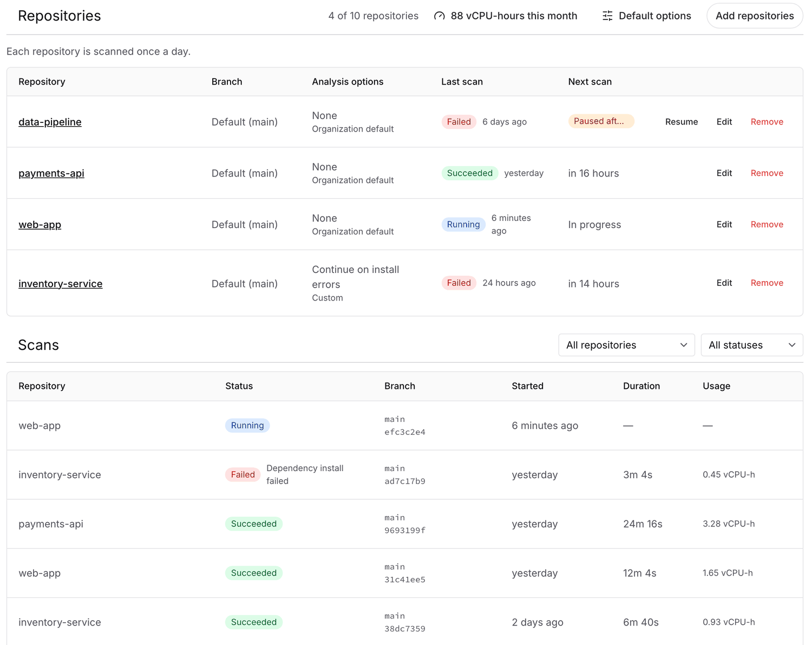Viewport: 812px width, 645px height.
Task: Resume scanning for data-pipeline
Action: [682, 122]
